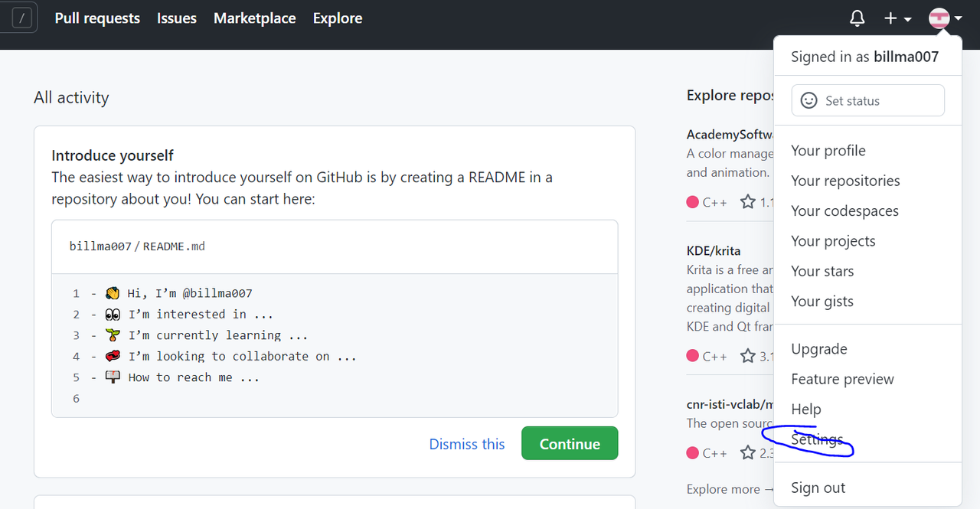The image size is (980, 509).
Task: Click the star icon on KDE/krita row
Action: click(748, 356)
